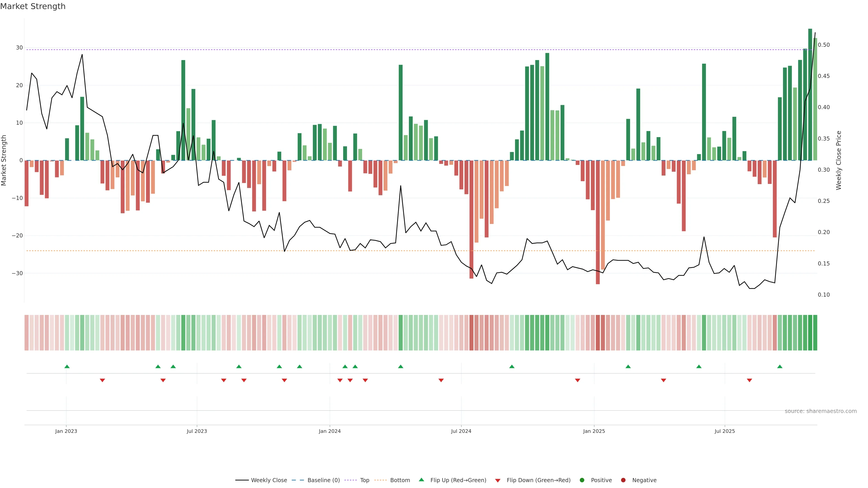The image size is (868, 488).
Task: Click the last red flip-down triangle marker
Action: (749, 380)
